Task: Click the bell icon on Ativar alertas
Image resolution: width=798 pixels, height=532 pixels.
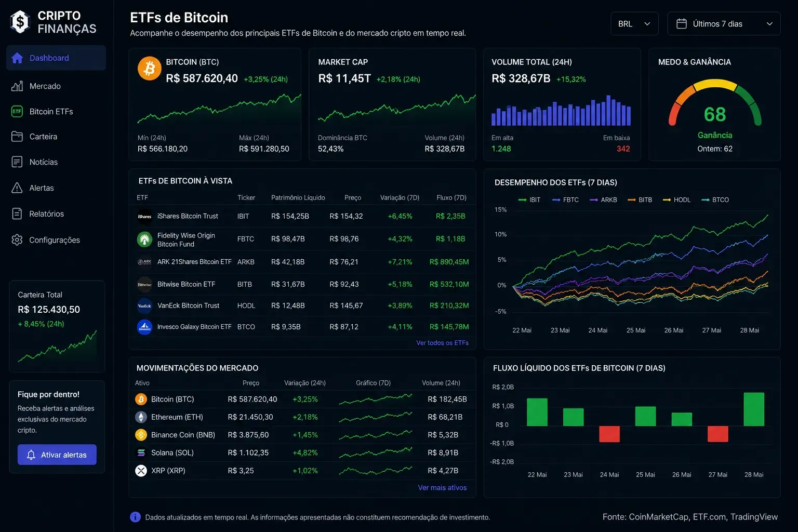Action: pos(31,455)
